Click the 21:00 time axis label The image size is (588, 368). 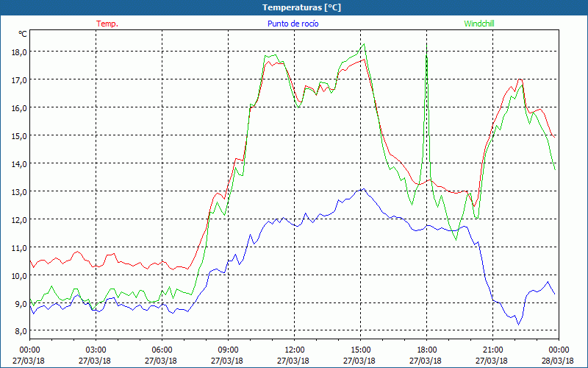[x=492, y=350]
